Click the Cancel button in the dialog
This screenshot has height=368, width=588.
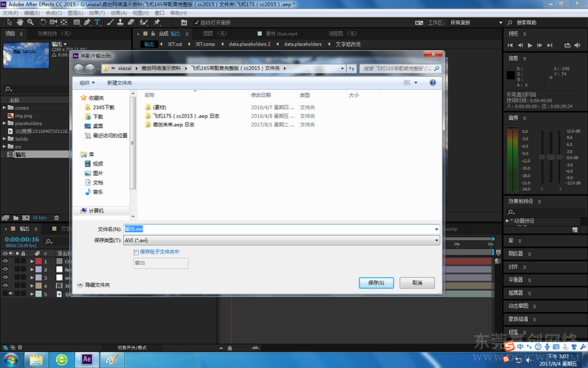(417, 283)
